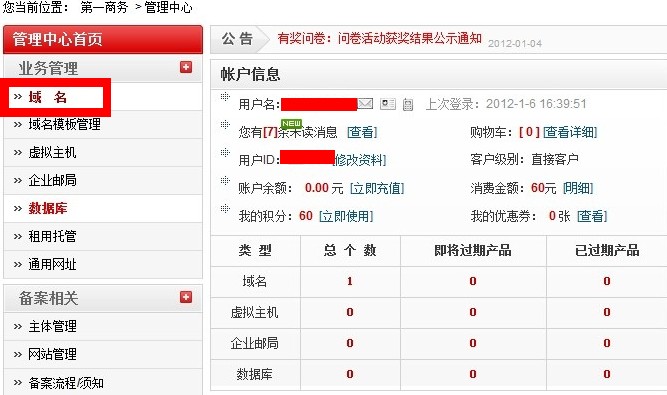
Task: Click the envelope icon beside username
Action: click(x=365, y=104)
